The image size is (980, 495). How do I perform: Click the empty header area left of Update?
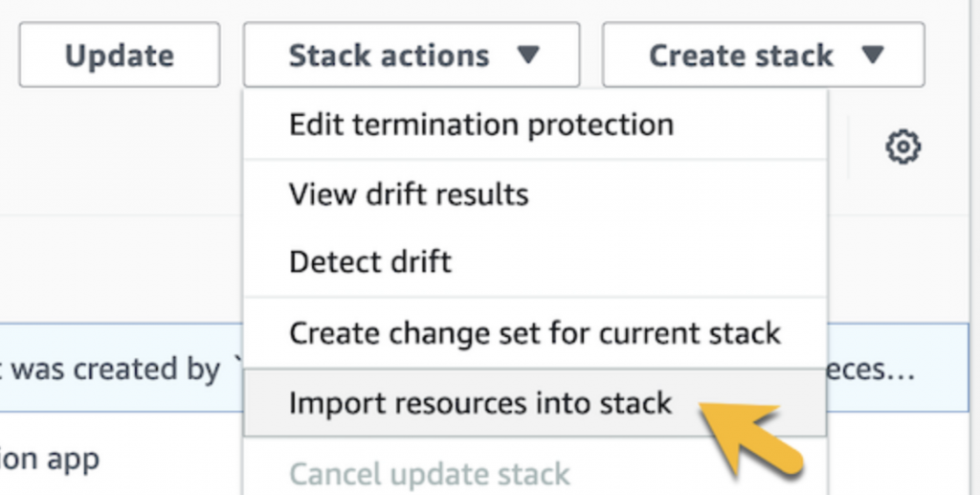(x=10, y=56)
